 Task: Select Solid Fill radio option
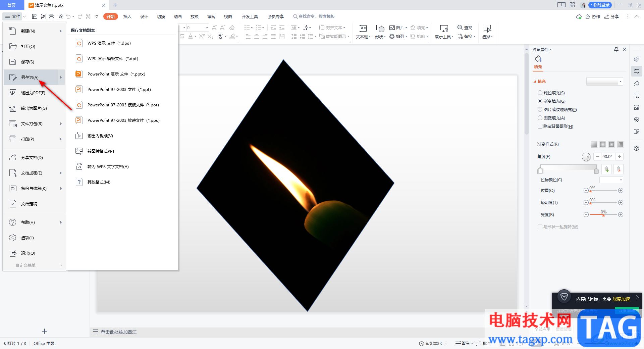click(x=540, y=93)
